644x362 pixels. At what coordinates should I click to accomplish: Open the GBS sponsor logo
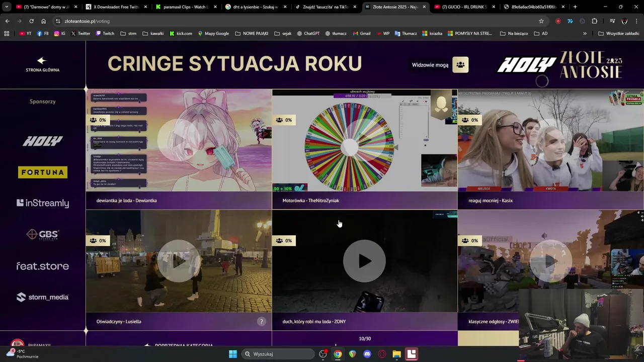pos(43,234)
